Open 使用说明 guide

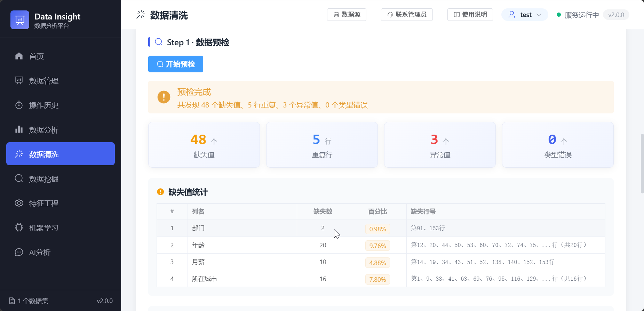470,15
